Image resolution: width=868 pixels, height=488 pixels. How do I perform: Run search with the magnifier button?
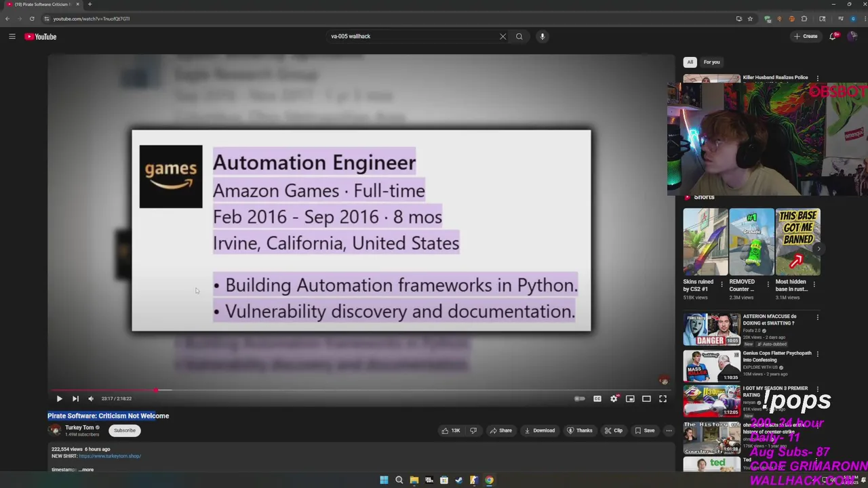(519, 37)
